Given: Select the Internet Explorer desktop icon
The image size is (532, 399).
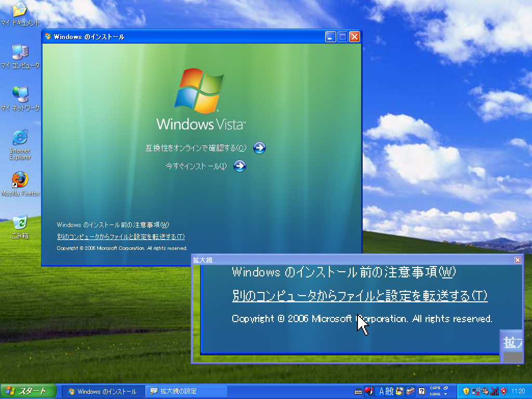Looking at the screenshot, I should pos(20,144).
